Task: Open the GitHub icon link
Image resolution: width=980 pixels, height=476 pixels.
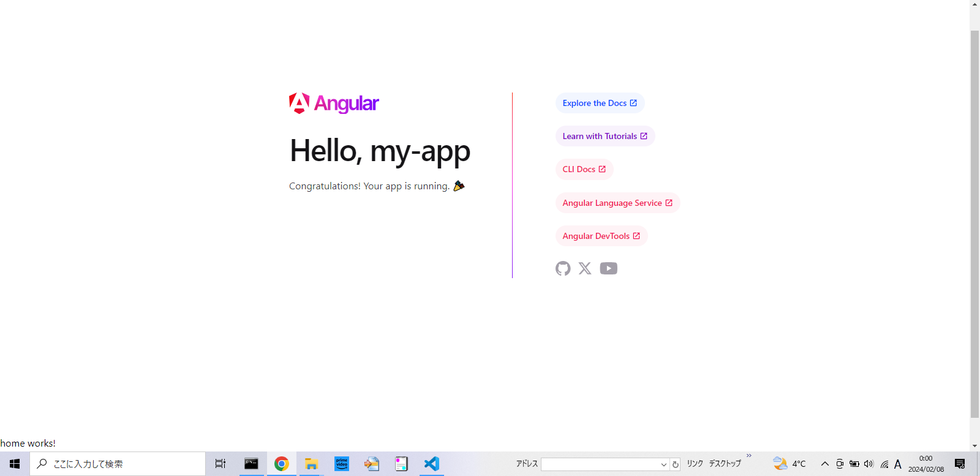Action: [x=563, y=268]
